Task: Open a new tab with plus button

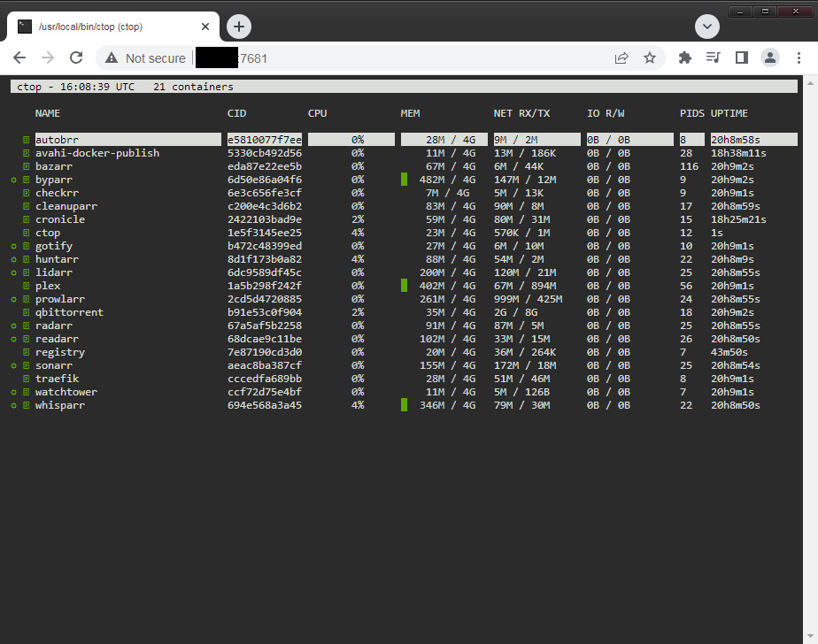Action: coord(239,27)
